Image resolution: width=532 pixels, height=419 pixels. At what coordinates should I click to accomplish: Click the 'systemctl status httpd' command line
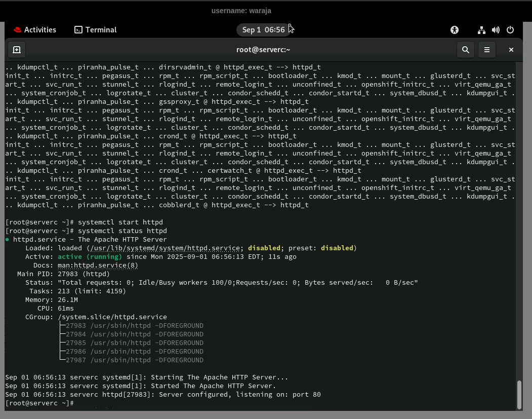86,231
